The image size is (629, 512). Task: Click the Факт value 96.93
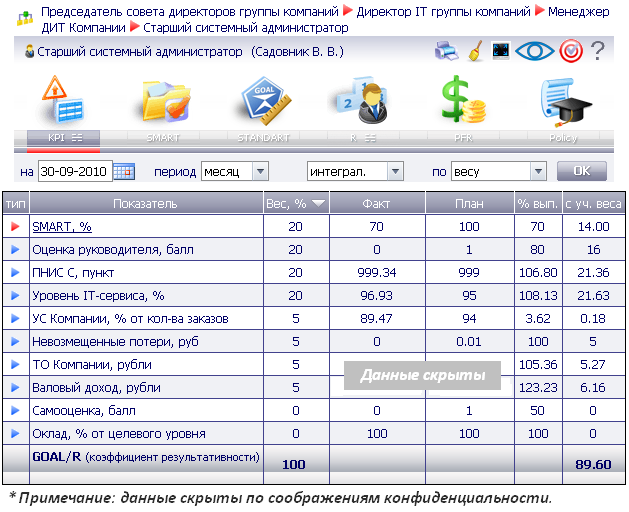tap(377, 296)
